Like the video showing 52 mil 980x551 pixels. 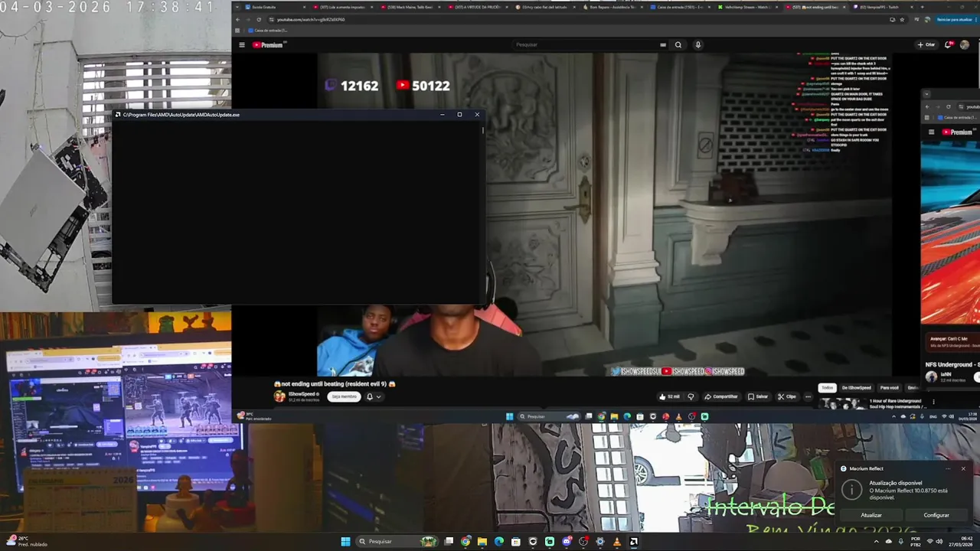(x=668, y=396)
